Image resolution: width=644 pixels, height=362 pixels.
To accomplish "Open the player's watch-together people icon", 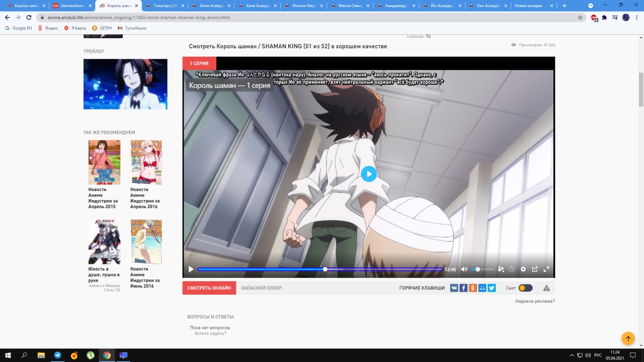I will click(x=501, y=269).
